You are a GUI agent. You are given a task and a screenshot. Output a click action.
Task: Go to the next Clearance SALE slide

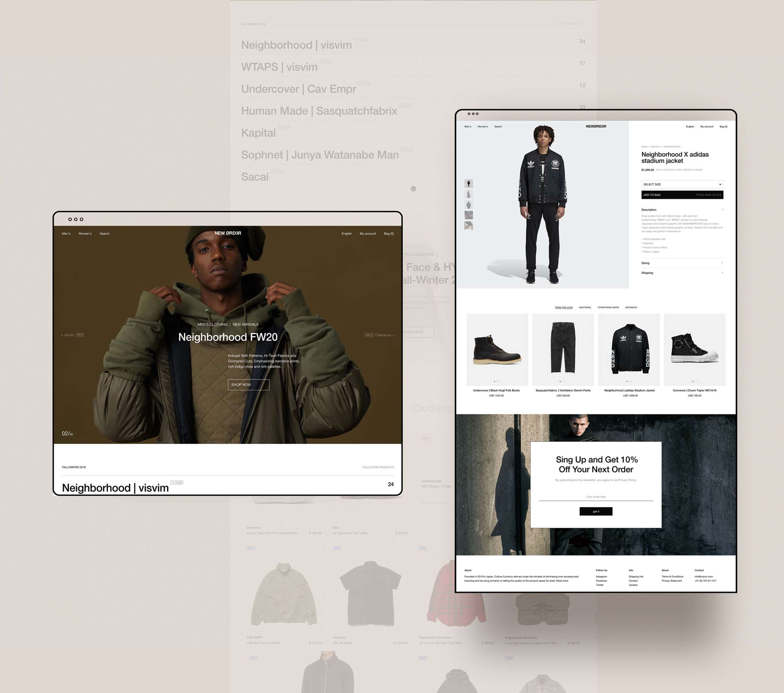coord(379,335)
